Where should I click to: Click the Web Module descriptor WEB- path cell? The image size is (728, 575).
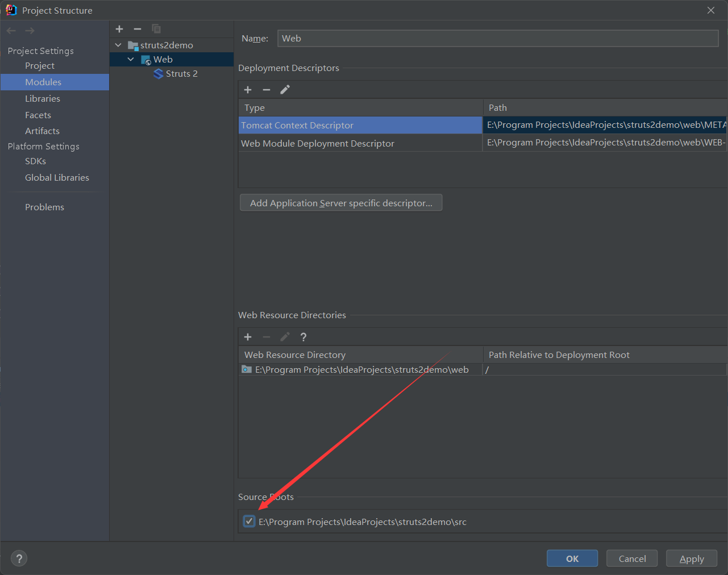pos(605,143)
